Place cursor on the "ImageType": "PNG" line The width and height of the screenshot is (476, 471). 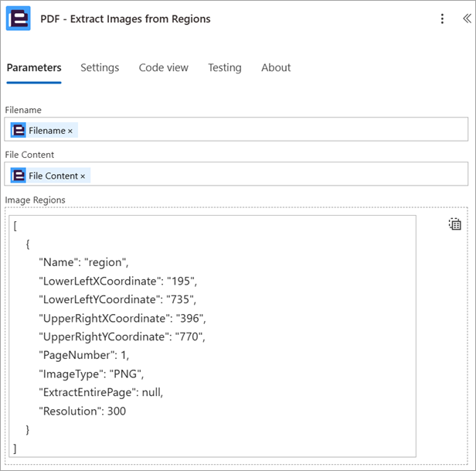click(91, 374)
